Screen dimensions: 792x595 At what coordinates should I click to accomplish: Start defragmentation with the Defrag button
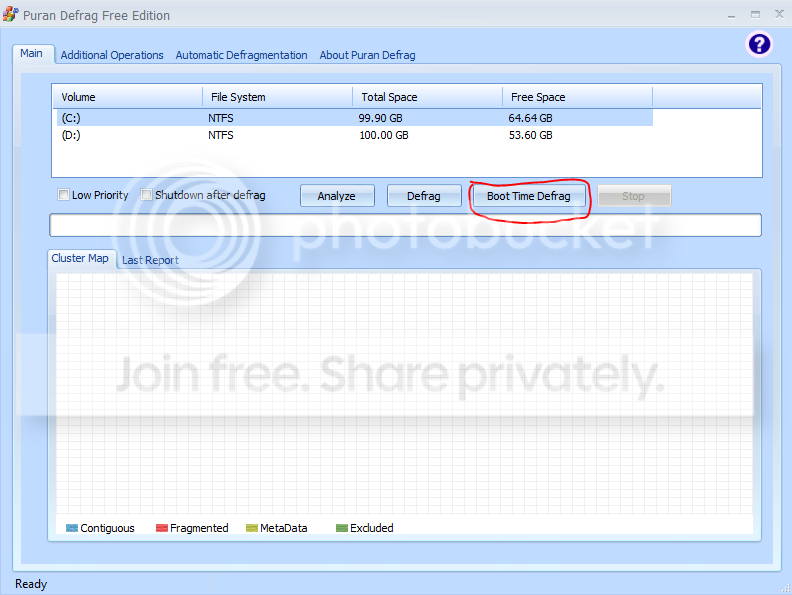[424, 195]
